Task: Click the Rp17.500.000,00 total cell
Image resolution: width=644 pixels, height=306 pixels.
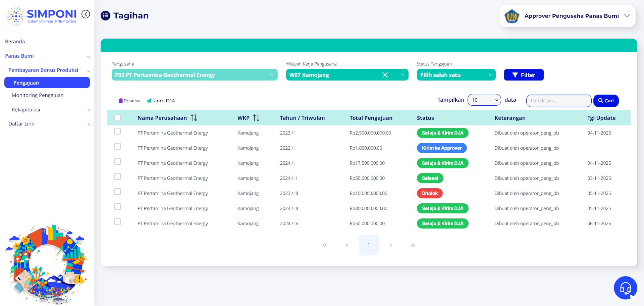Action: [x=367, y=163]
